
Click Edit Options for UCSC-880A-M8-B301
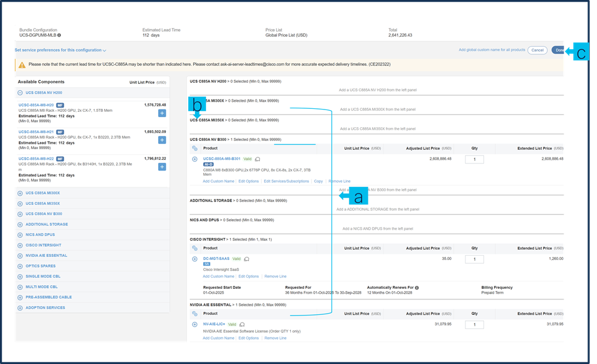tap(249, 182)
